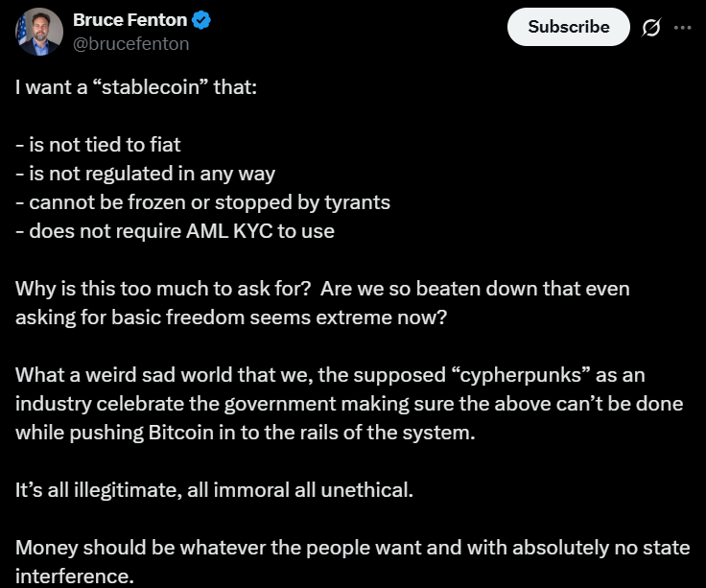Click "cannot be frozen or stopped by tyrants"

[x=202, y=202]
